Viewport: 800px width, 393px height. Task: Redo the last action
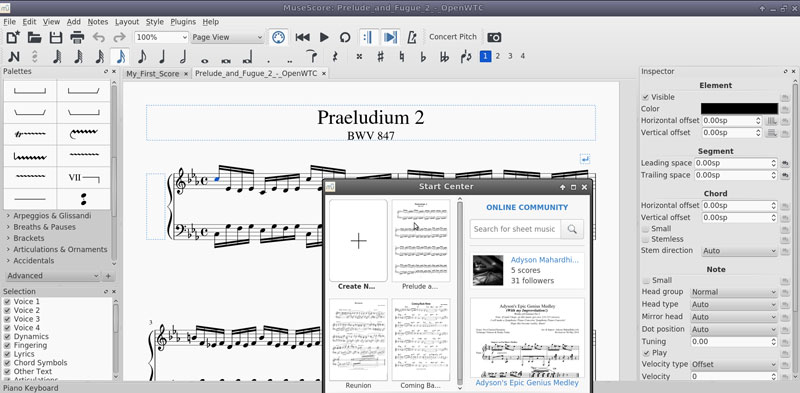119,37
